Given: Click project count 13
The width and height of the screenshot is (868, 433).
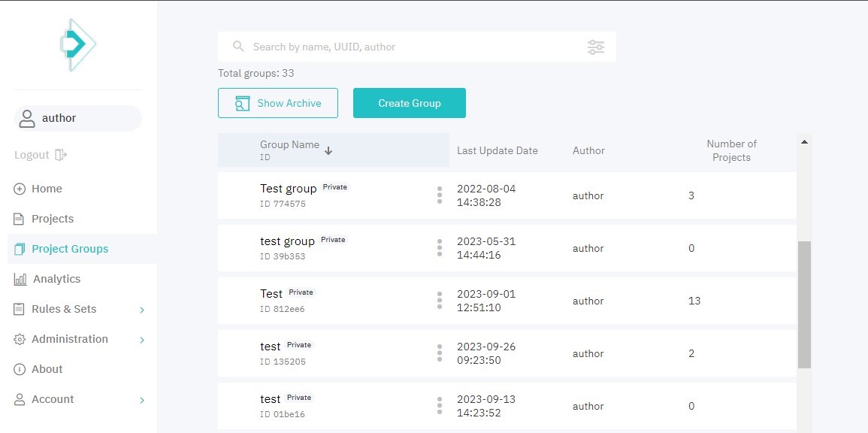Looking at the screenshot, I should (x=694, y=301).
